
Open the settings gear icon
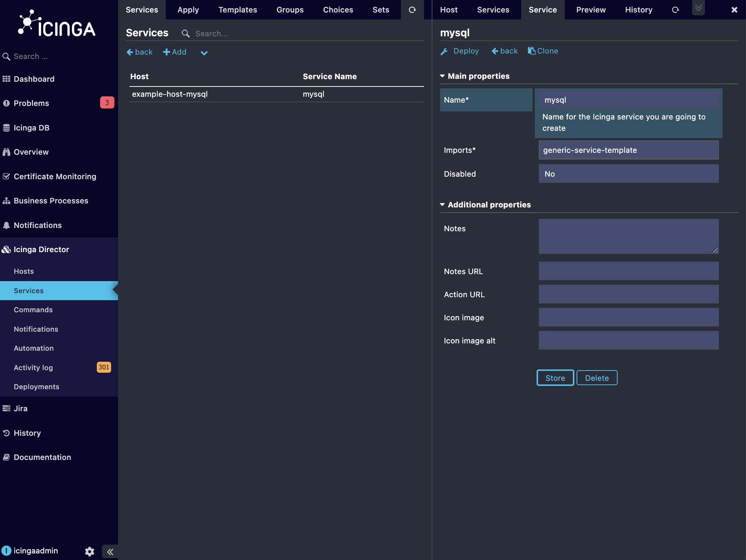(x=89, y=552)
